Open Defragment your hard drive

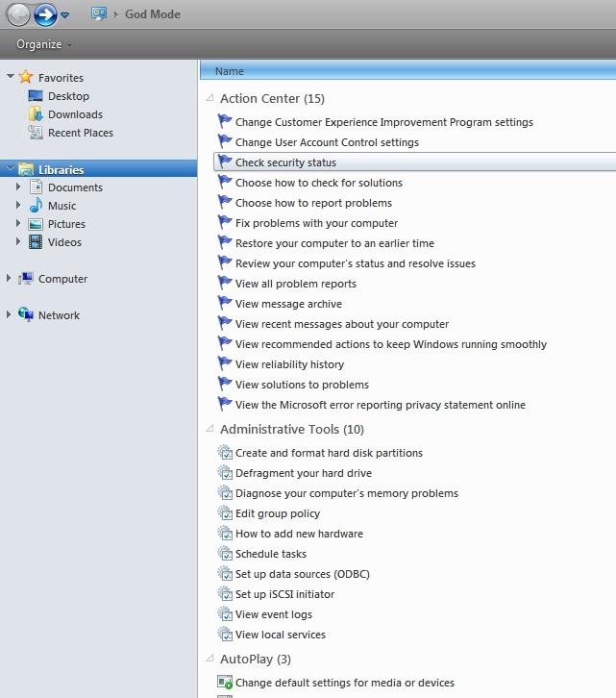[304, 473]
